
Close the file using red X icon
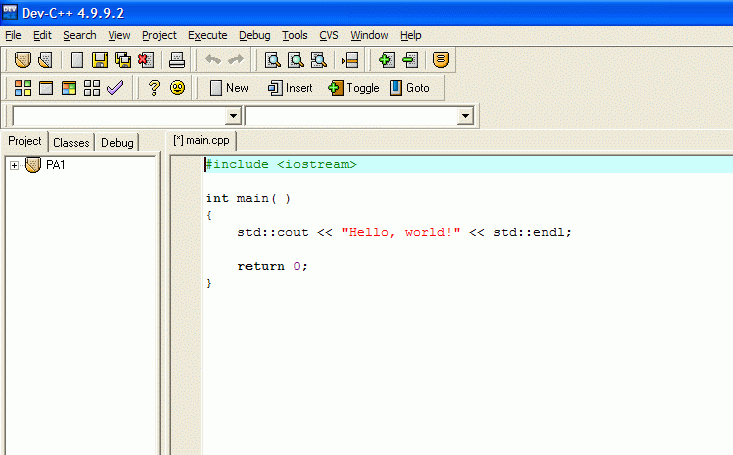(146, 60)
